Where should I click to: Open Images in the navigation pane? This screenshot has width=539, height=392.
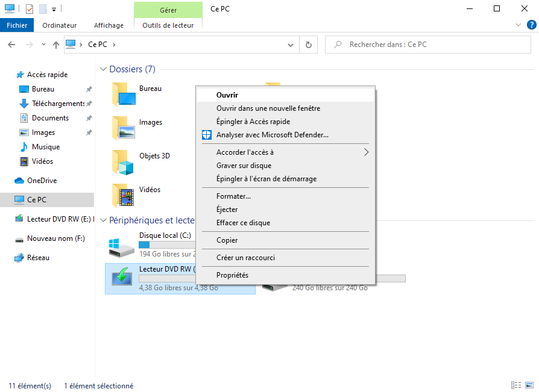coord(43,132)
